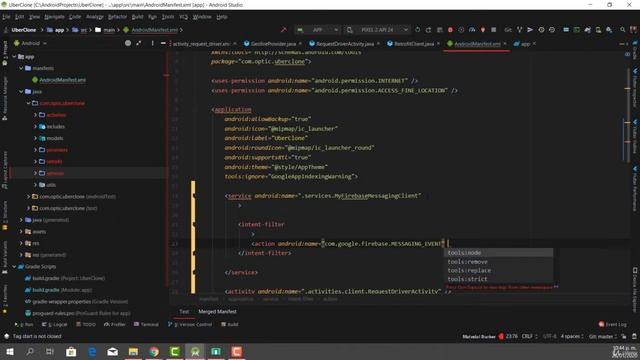This screenshot has height=360, width=640.
Task: Open the SDK Manager icon
Action: coord(609,30)
